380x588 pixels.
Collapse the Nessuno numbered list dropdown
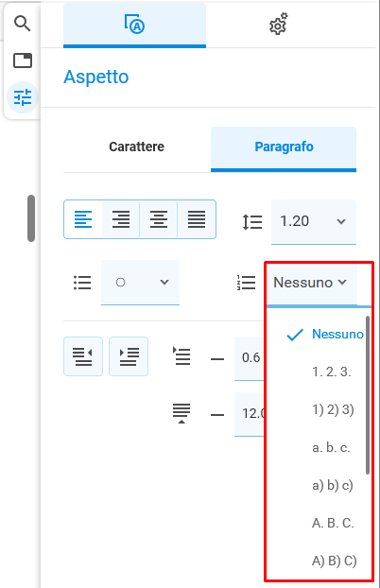pos(311,283)
